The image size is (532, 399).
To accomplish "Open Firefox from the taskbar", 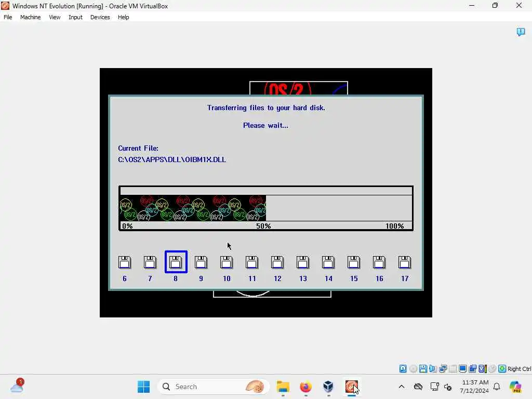I will (x=305, y=387).
